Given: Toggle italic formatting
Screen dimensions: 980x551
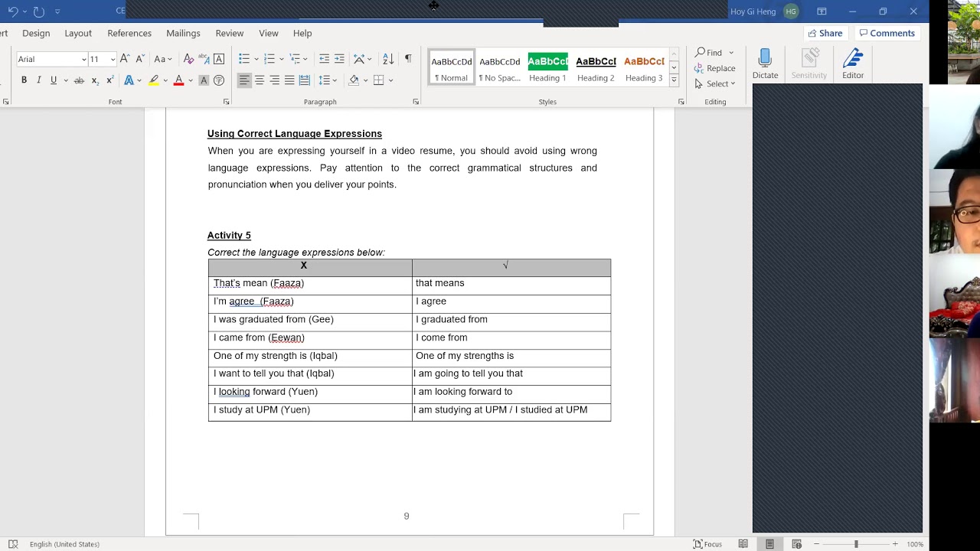Looking at the screenshot, I should click(38, 80).
